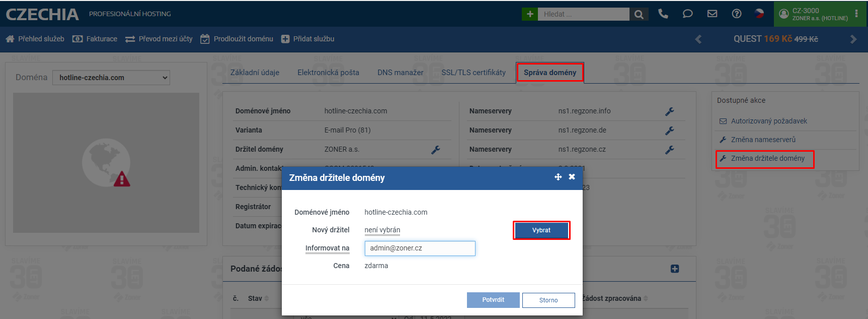This screenshot has width=868, height=319.
Task: Open the three-dot account menu
Action: pyautogui.click(x=856, y=14)
